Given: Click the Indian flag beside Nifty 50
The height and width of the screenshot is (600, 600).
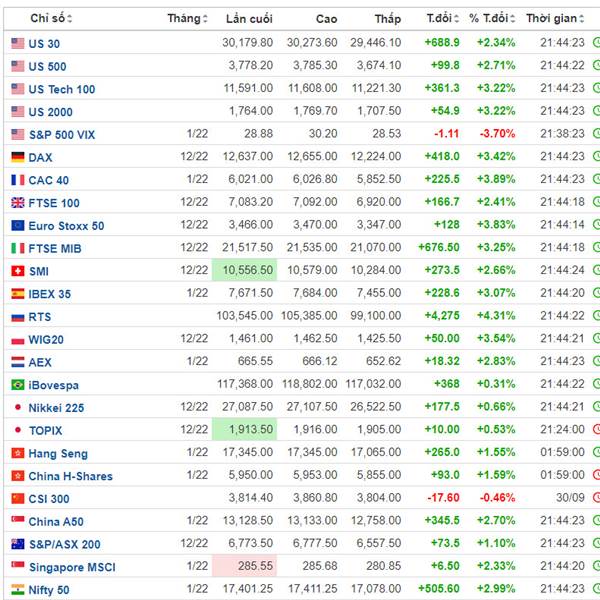Looking at the screenshot, I should tap(18, 589).
